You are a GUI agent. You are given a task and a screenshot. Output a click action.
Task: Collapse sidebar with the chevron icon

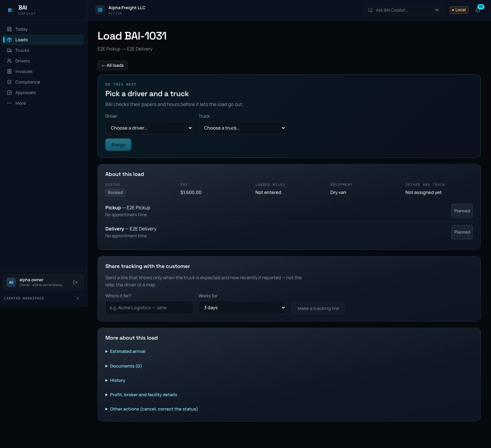78,298
